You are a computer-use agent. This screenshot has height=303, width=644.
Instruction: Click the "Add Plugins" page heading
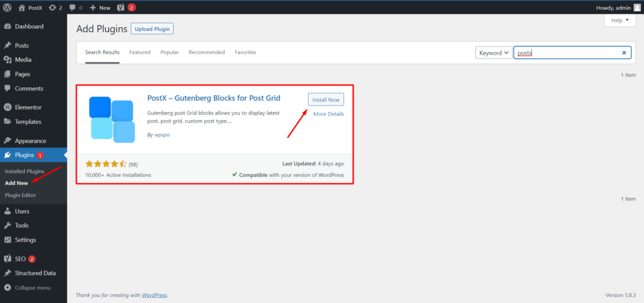(x=101, y=29)
